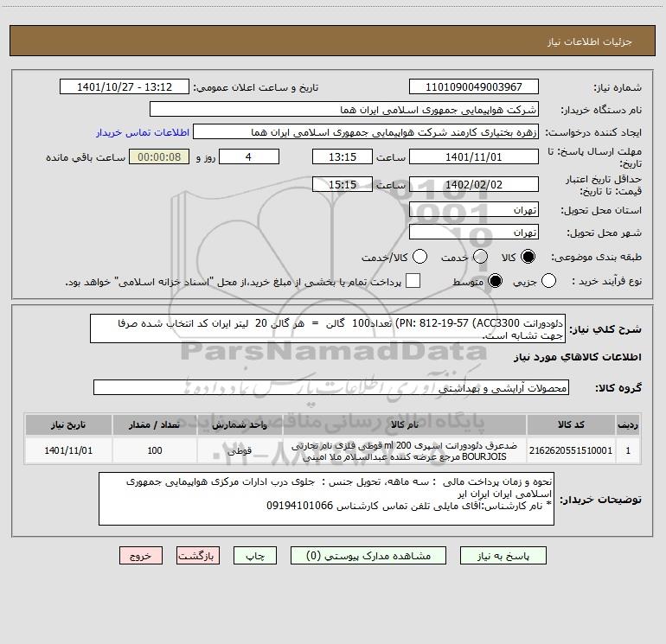Click the response deadline date 1401/11/01 field

click(x=473, y=156)
